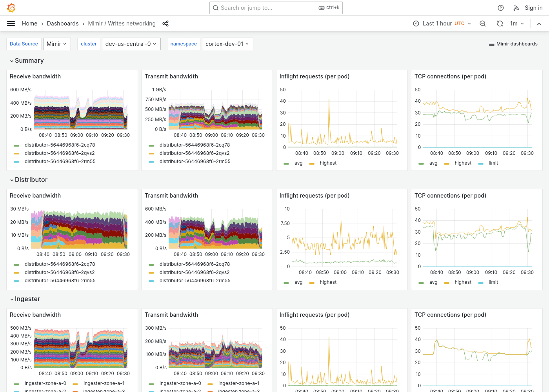Screen dimensions: 549x392
Task: Toggle the limit series in TCP connections legend
Action: 493,163
